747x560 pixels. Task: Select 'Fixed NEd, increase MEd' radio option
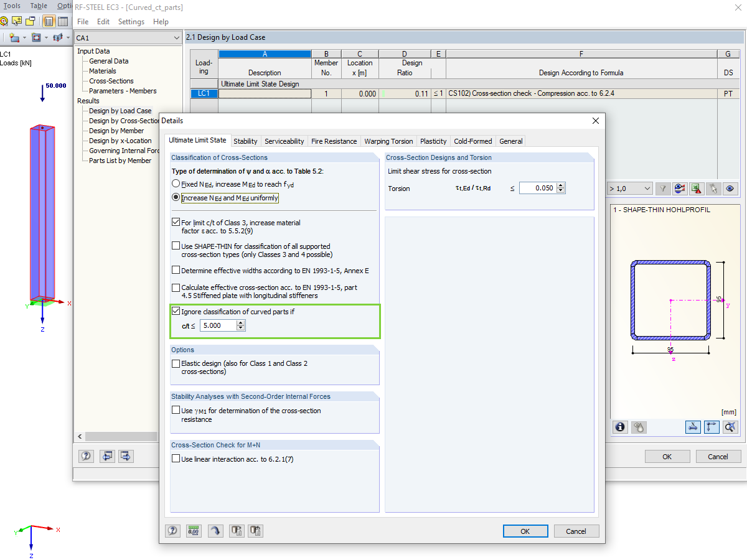pyautogui.click(x=176, y=184)
